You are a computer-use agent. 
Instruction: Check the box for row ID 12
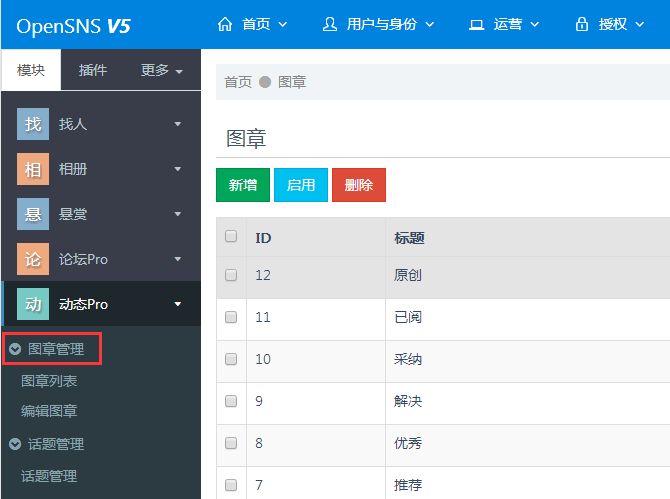tap(231, 275)
